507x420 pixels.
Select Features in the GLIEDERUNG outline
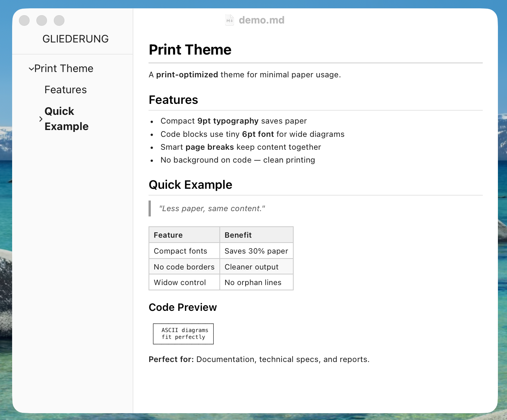coord(66,90)
